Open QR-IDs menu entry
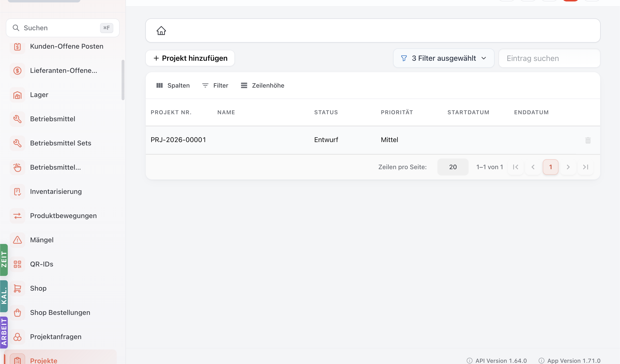Viewport: 620px width, 364px height. [60, 264]
